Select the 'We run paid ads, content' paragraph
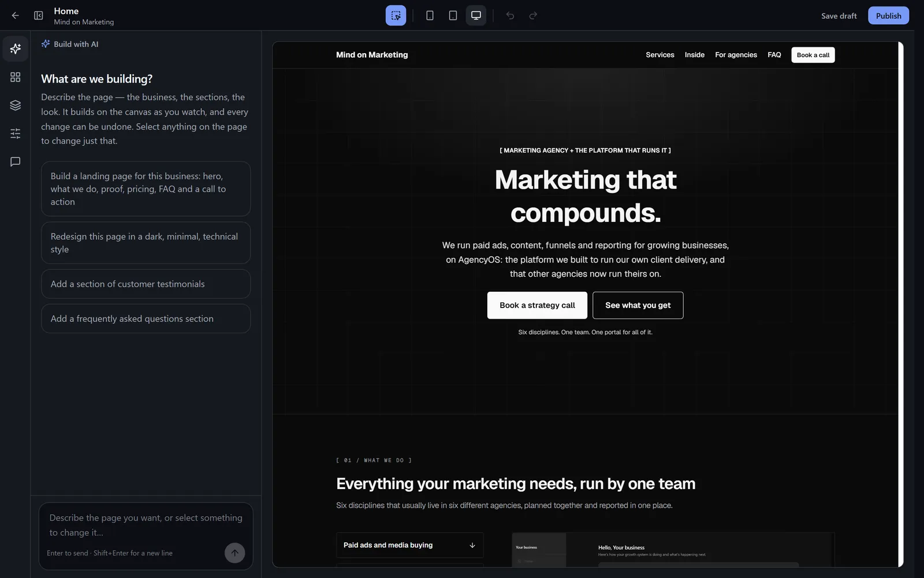924x578 pixels. pos(585,260)
